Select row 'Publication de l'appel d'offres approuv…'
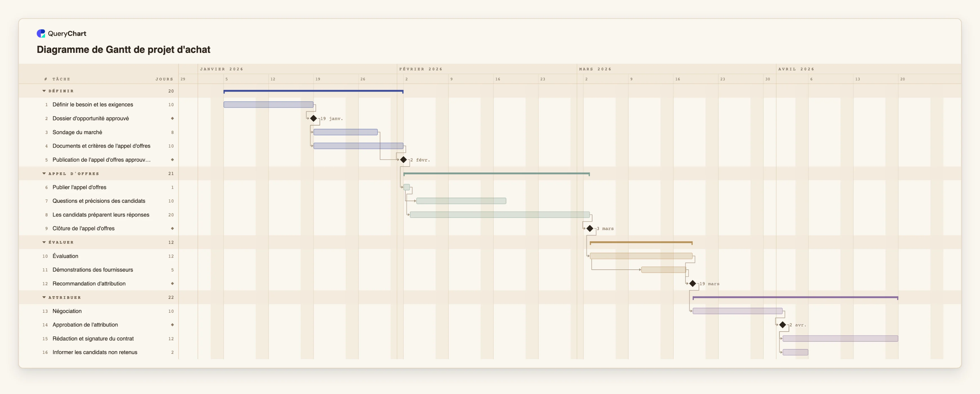The height and width of the screenshot is (394, 980). click(99, 160)
